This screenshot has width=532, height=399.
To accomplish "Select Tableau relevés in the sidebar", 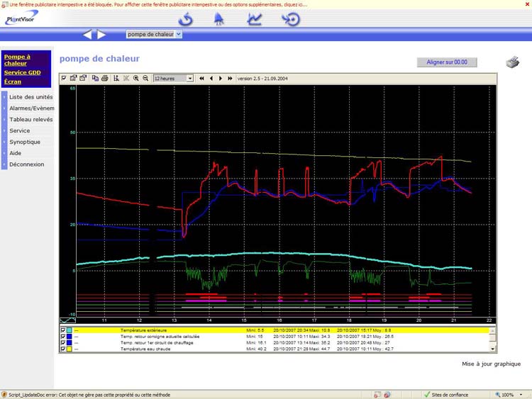I will tap(31, 119).
